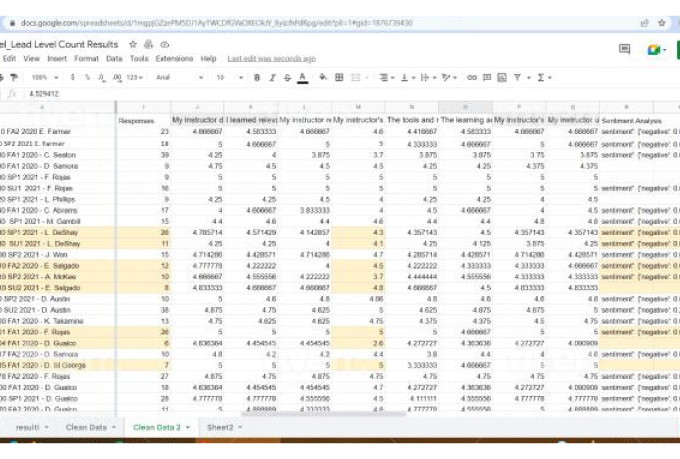Image resolution: width=680 pixels, height=459 pixels.
Task: Select the cell FA1 2020 - D. St George
Action: (x=58, y=365)
